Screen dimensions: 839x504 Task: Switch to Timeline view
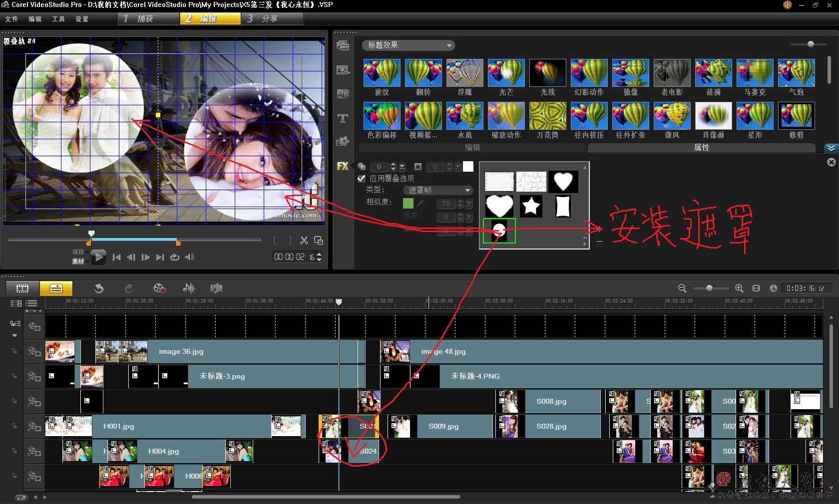56,288
